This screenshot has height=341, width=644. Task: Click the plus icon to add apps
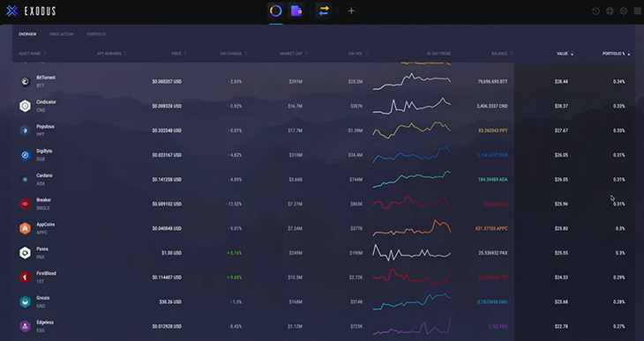351,11
